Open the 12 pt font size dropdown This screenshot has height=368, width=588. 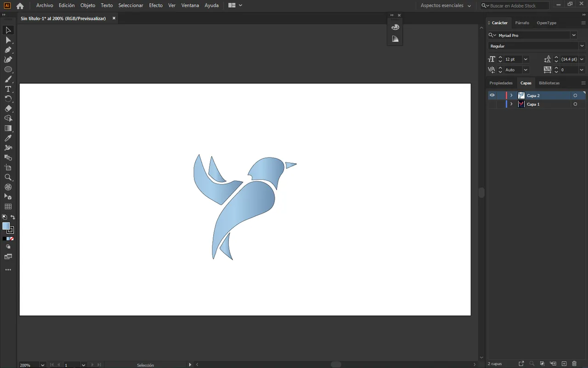click(x=526, y=59)
